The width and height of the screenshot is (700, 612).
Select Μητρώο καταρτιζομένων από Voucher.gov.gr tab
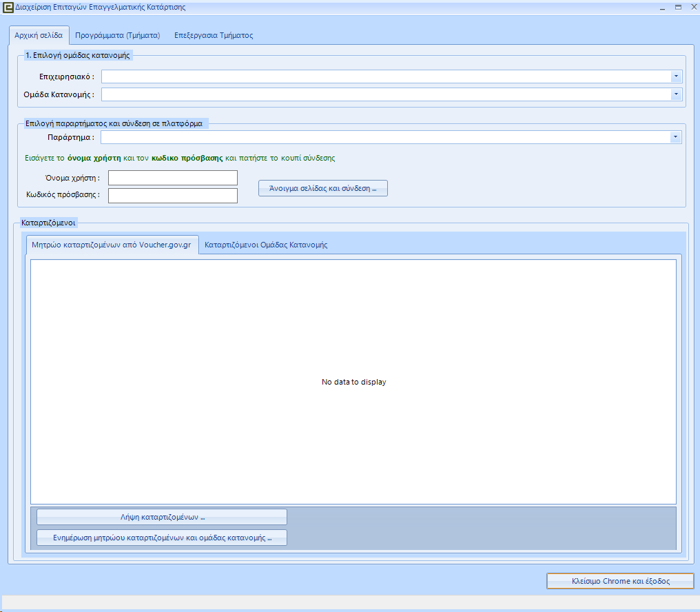pos(112,245)
